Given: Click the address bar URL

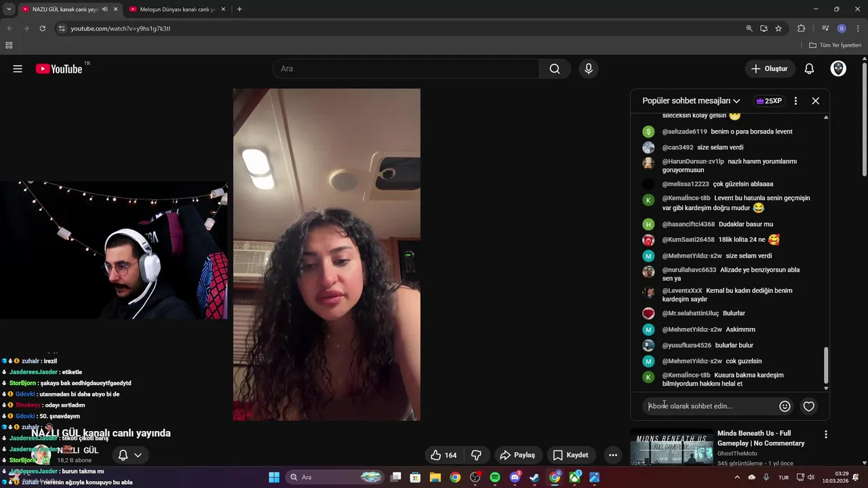Looking at the screenshot, I should pyautogui.click(x=120, y=28).
